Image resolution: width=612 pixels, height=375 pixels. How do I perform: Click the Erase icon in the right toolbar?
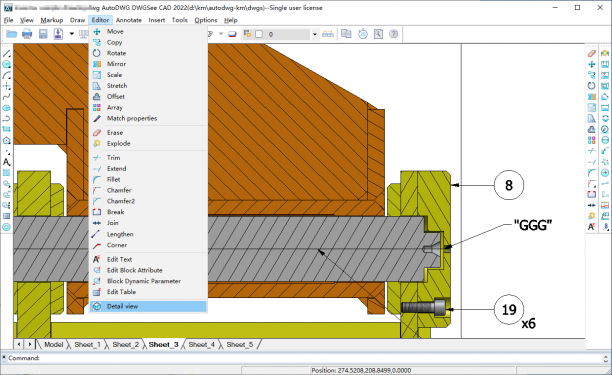(x=592, y=53)
